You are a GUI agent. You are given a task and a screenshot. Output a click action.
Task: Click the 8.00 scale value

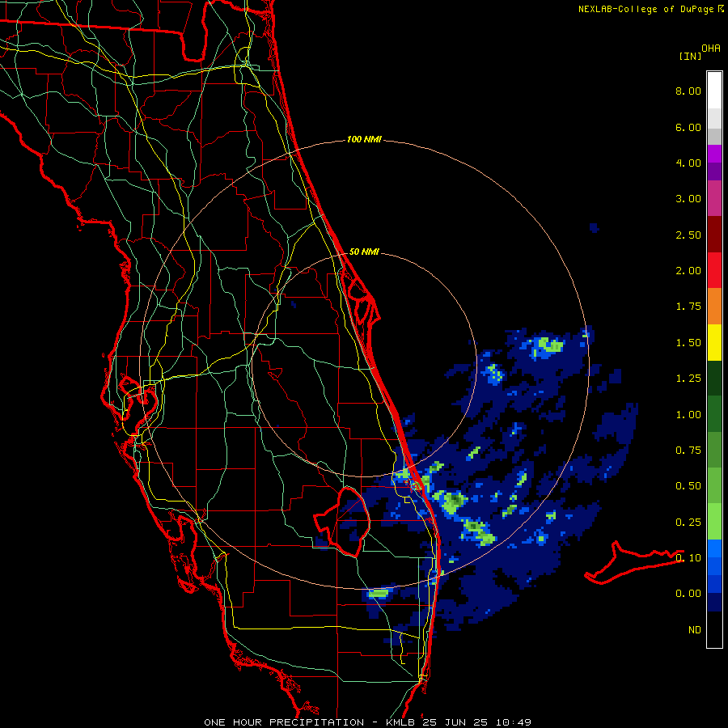click(688, 91)
